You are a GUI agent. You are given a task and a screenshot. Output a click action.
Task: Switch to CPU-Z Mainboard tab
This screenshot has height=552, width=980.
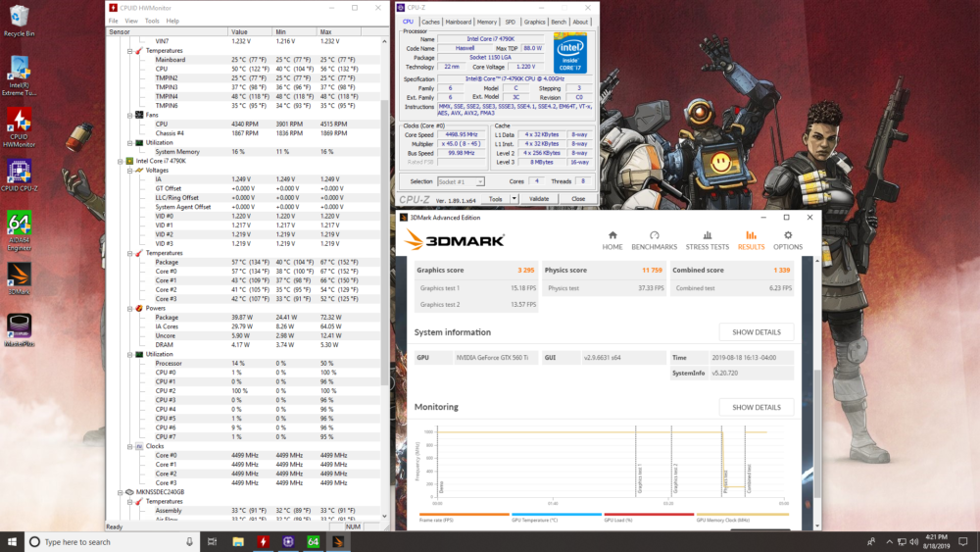coord(458,22)
